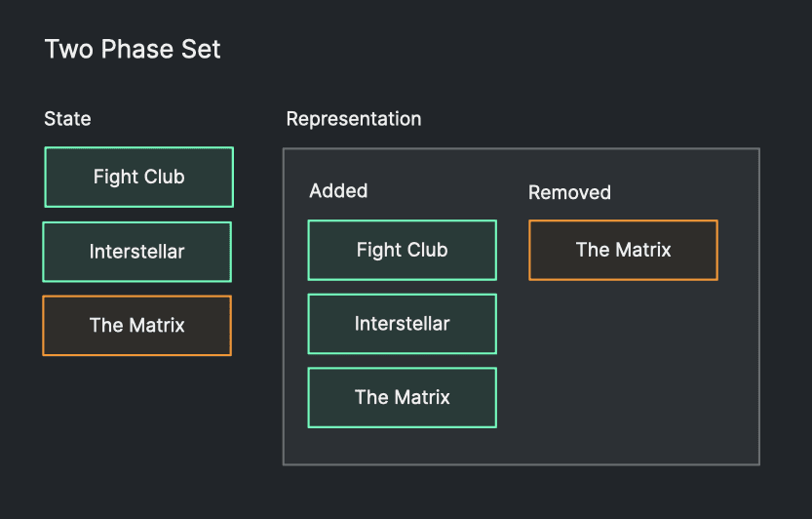This screenshot has height=519, width=812.
Task: Select Fight Club in the Added column
Action: pyautogui.click(x=402, y=250)
